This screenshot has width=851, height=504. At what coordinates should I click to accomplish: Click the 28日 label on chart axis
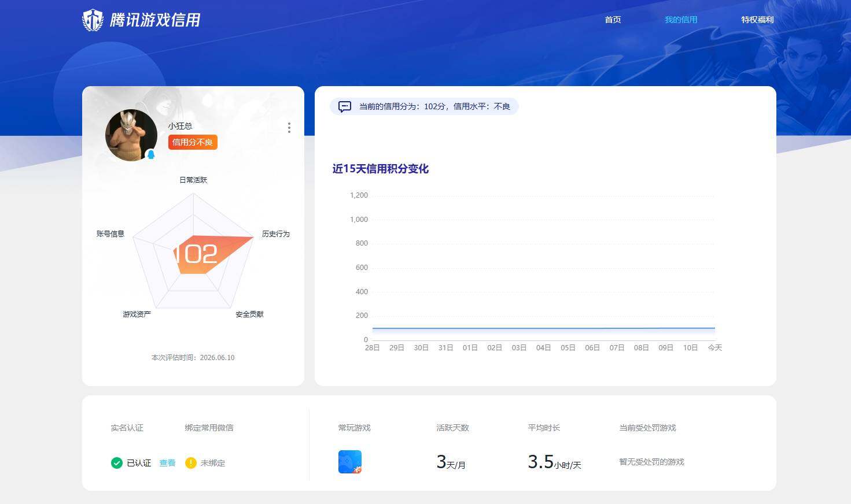[x=373, y=347]
